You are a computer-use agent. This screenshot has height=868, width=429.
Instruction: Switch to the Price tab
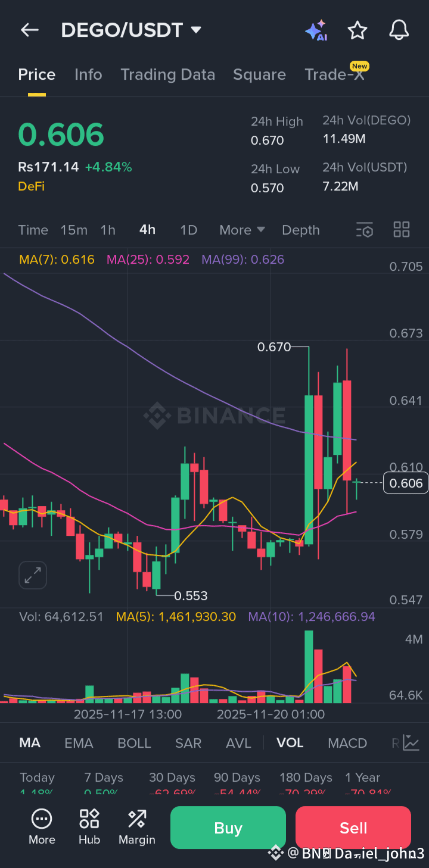[x=37, y=74]
